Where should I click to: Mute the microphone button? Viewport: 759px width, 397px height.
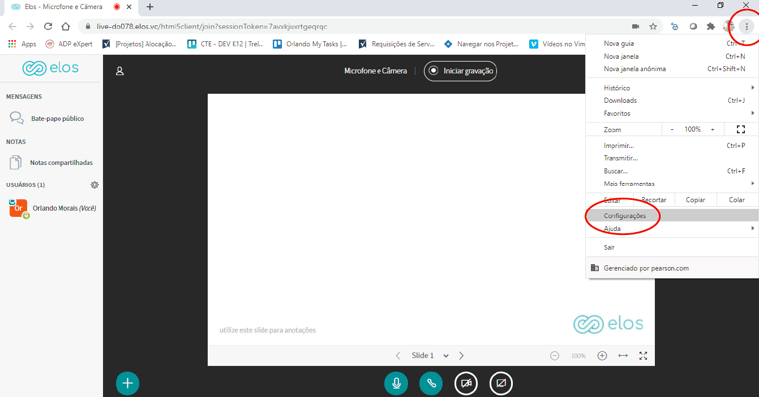(x=396, y=383)
